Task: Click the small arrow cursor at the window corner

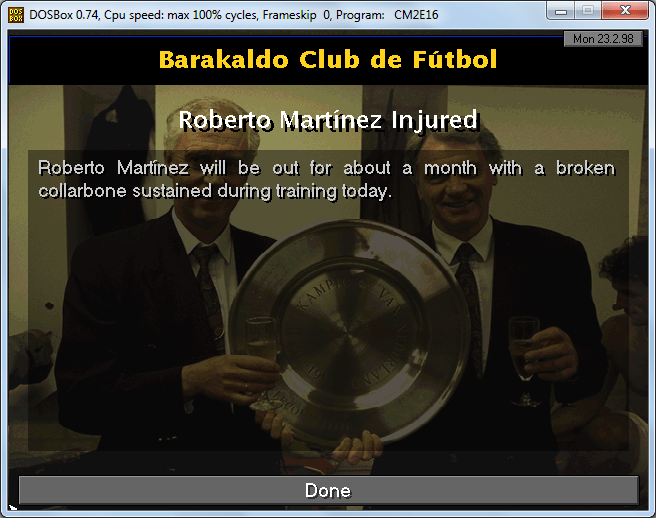Action: tap(13, 508)
